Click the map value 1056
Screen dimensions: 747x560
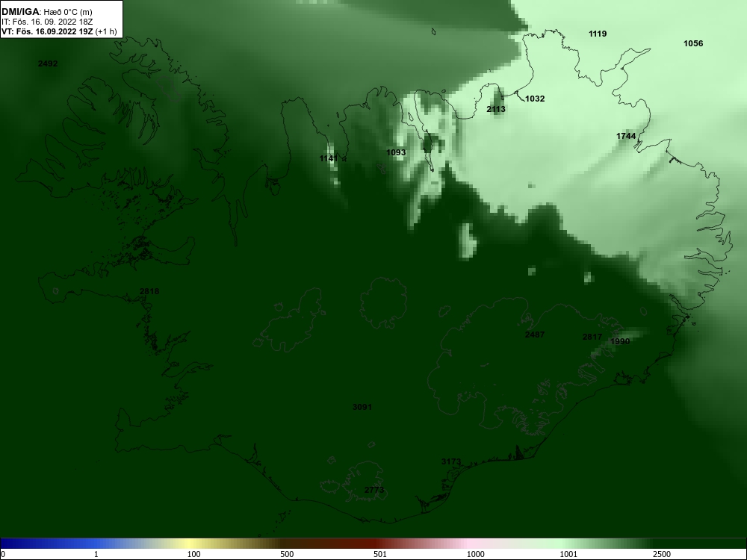[693, 43]
